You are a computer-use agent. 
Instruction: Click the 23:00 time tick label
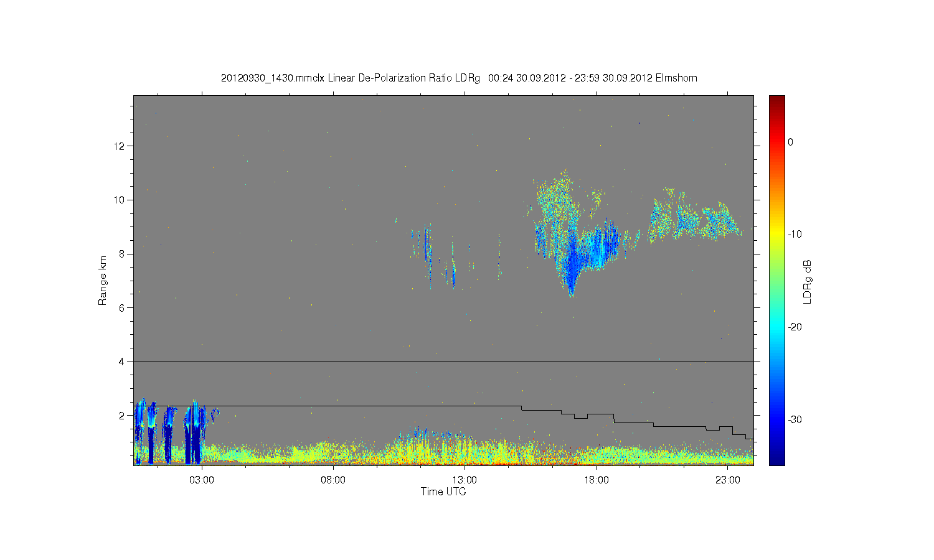tap(727, 480)
